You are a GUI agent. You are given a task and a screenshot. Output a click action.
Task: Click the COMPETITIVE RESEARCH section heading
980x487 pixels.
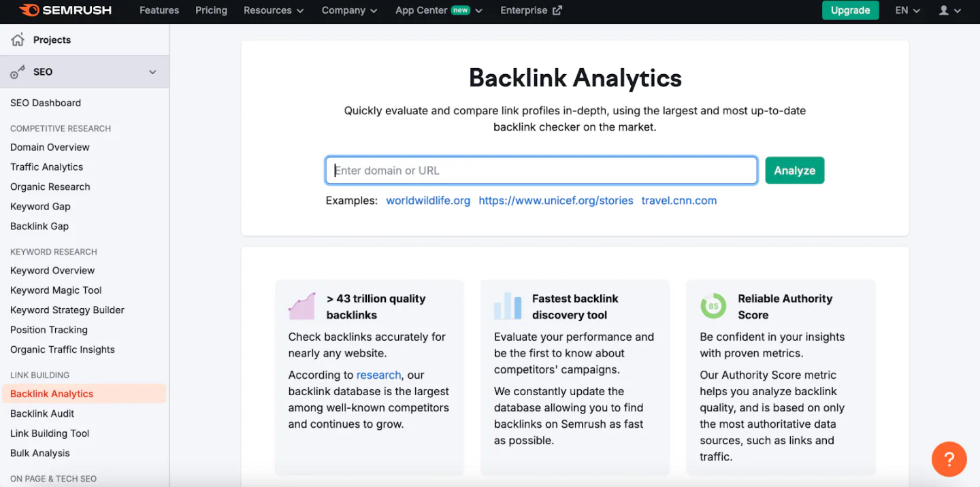[x=61, y=129]
